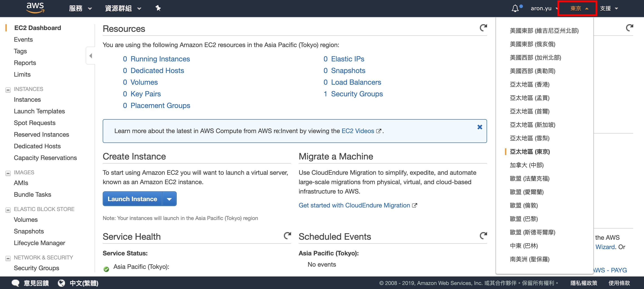The height and width of the screenshot is (289, 644).
Task: Click 中文(繁體) language selector in footer
Action: [x=84, y=283]
